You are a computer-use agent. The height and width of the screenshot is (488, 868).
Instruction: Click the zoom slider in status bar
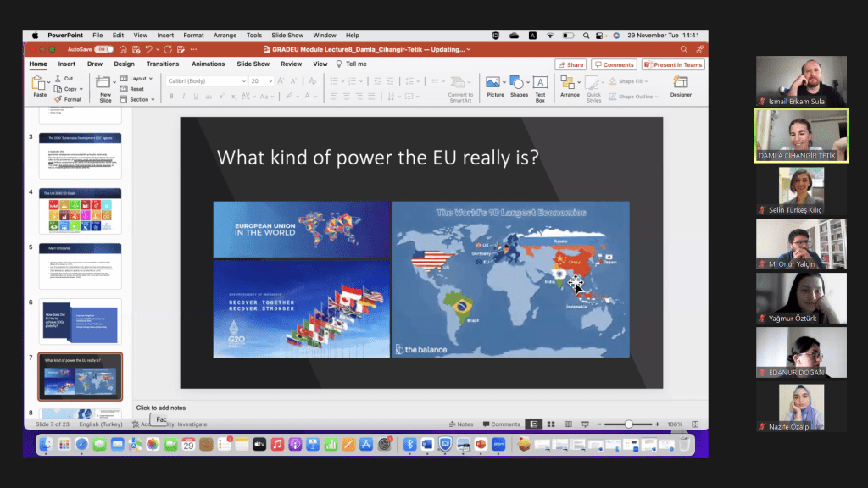coord(628,424)
